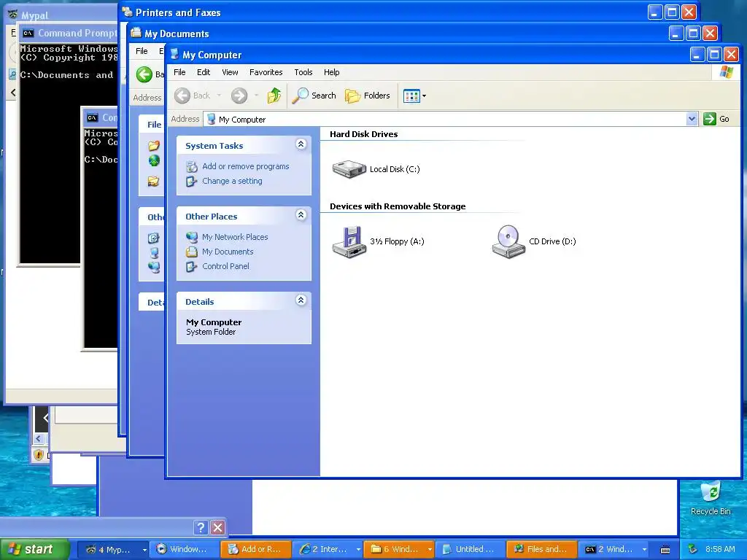Screen dimensions: 747x560
Task: Click the 8:58 AM taskbar clock
Action: point(720,549)
